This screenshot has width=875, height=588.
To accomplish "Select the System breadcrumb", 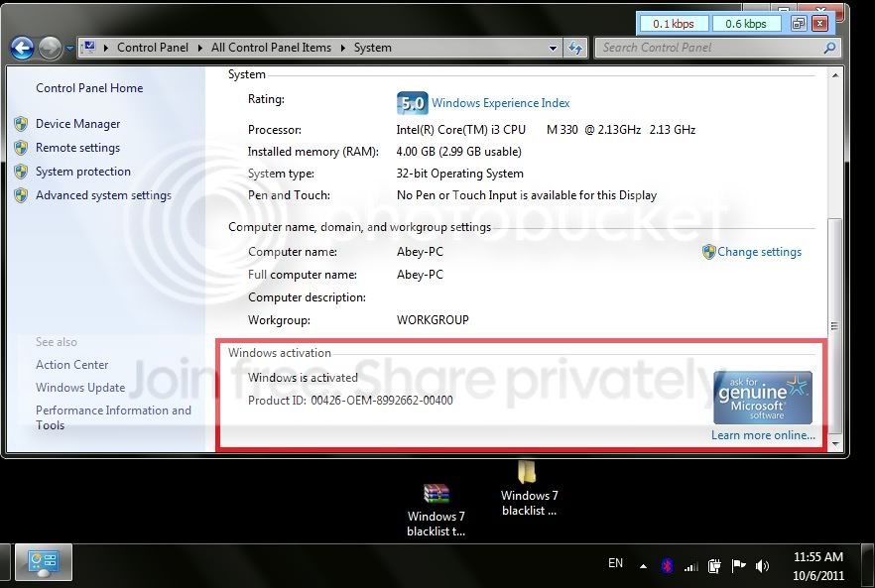I will pos(372,48).
